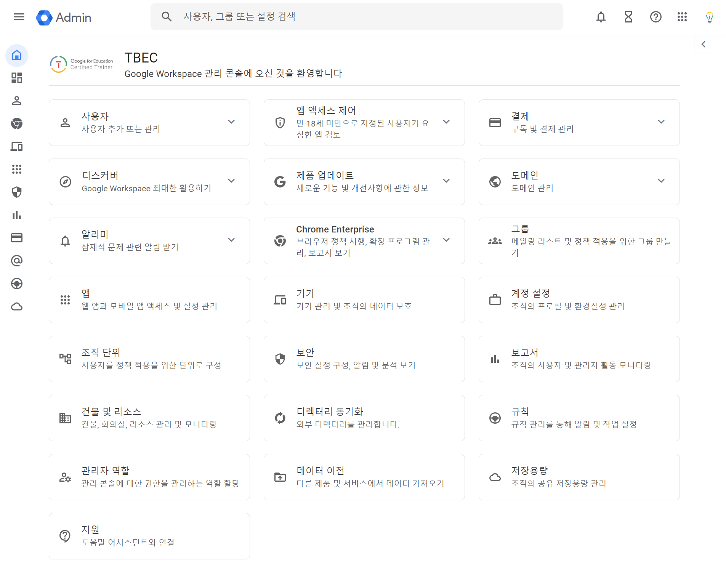Viewport: 726px width, 588px height.
Task: Click org tree icon on 조직 단위 card
Action: pos(65,359)
